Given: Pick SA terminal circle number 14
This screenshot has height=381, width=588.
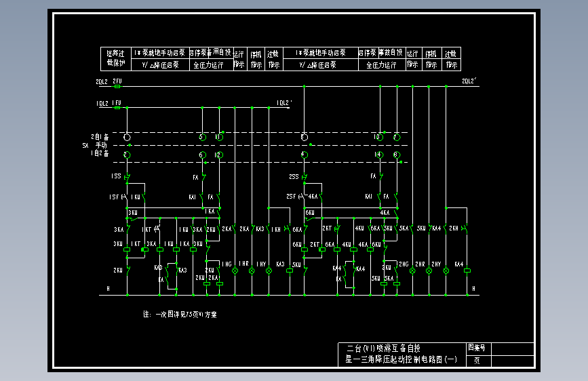Looking at the screenshot, I should [380, 155].
